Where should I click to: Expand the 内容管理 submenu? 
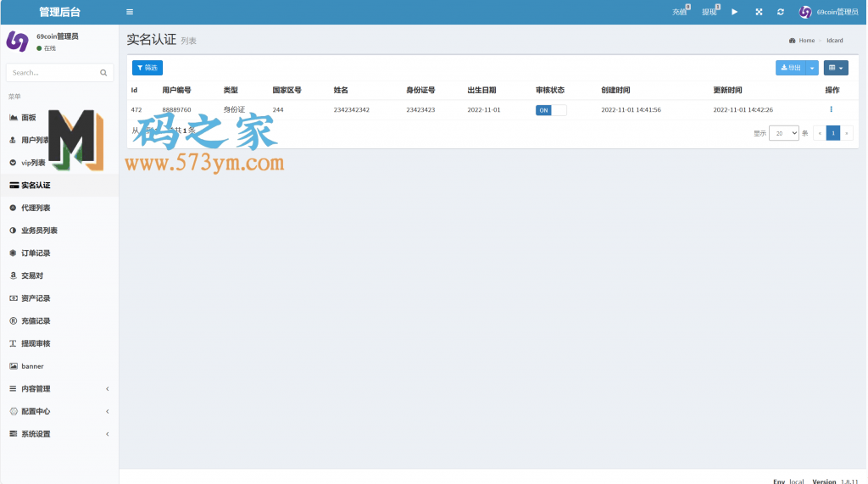click(59, 389)
